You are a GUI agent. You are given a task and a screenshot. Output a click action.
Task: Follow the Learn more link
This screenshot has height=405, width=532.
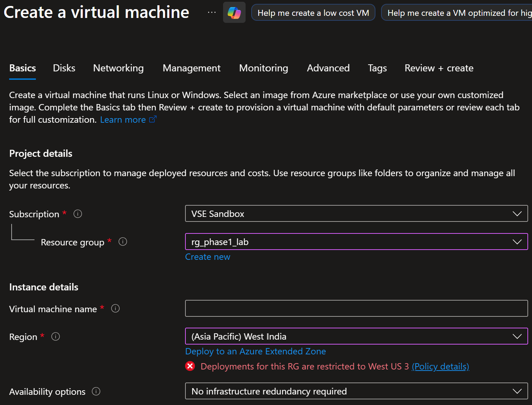123,120
